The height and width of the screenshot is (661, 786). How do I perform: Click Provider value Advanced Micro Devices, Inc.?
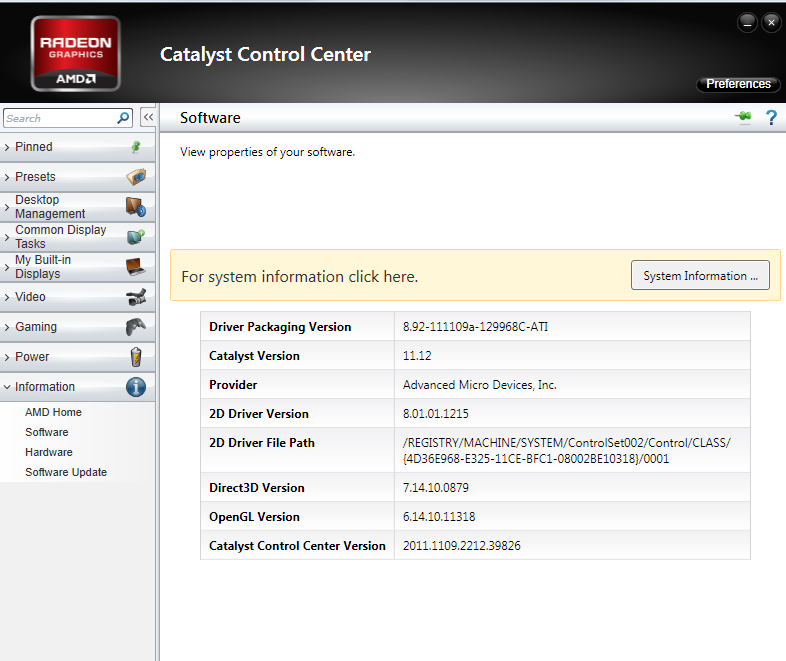[x=480, y=385]
